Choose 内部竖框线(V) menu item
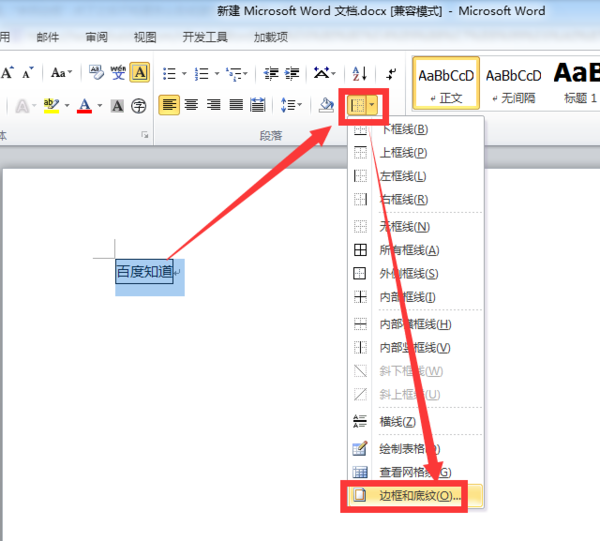The height and width of the screenshot is (541, 600). tap(416, 347)
